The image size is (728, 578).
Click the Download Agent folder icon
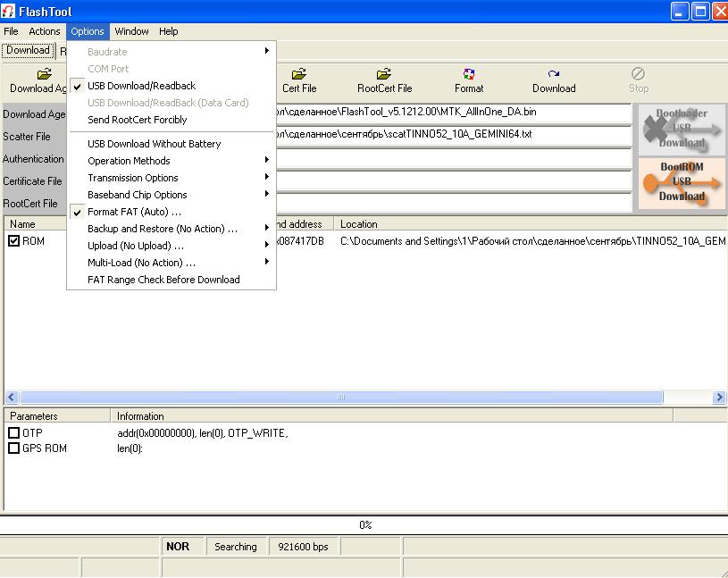coord(44,74)
